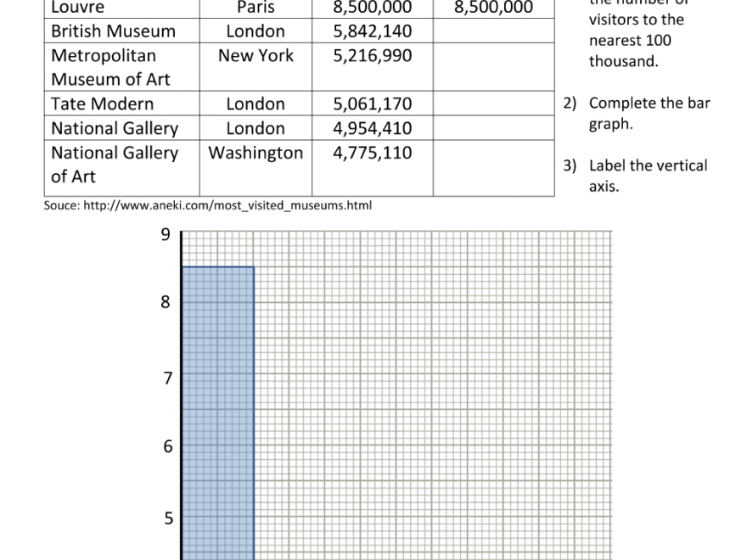Select the text 'nearest 100 thousand.'

click(x=630, y=50)
